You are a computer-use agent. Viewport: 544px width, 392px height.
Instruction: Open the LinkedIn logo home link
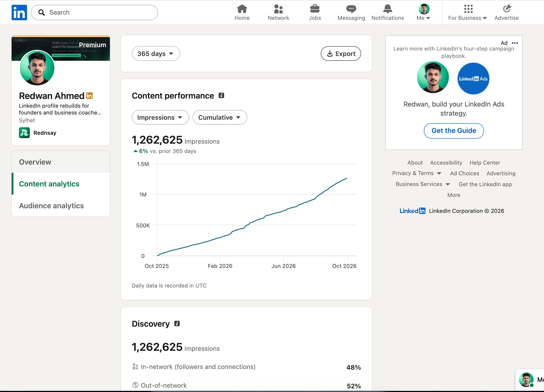coord(19,13)
